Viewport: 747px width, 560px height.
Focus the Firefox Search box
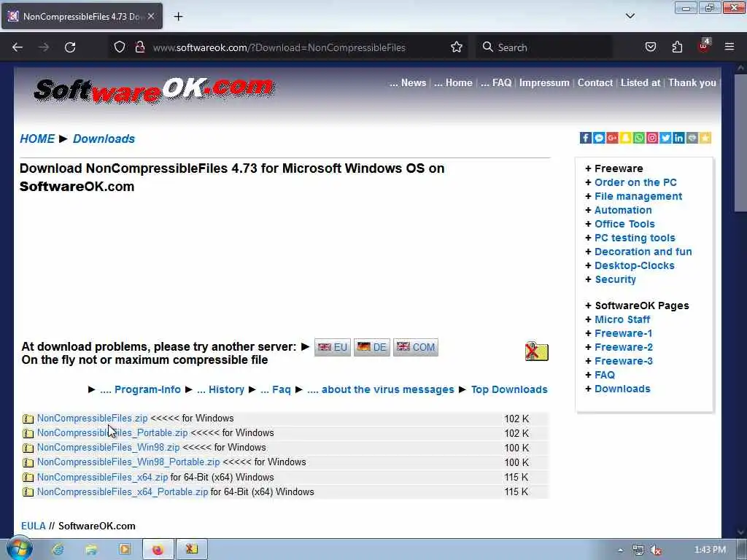tap(543, 47)
